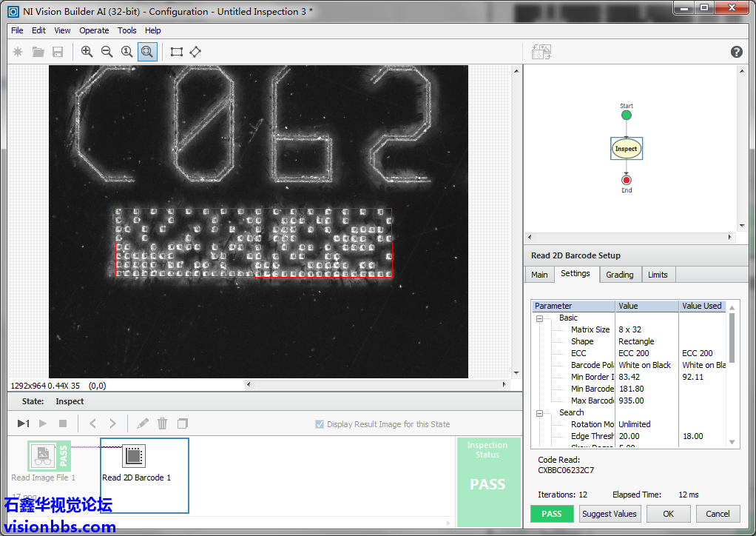This screenshot has width=756, height=536.
Task: Open the View menu
Action: coord(62,30)
